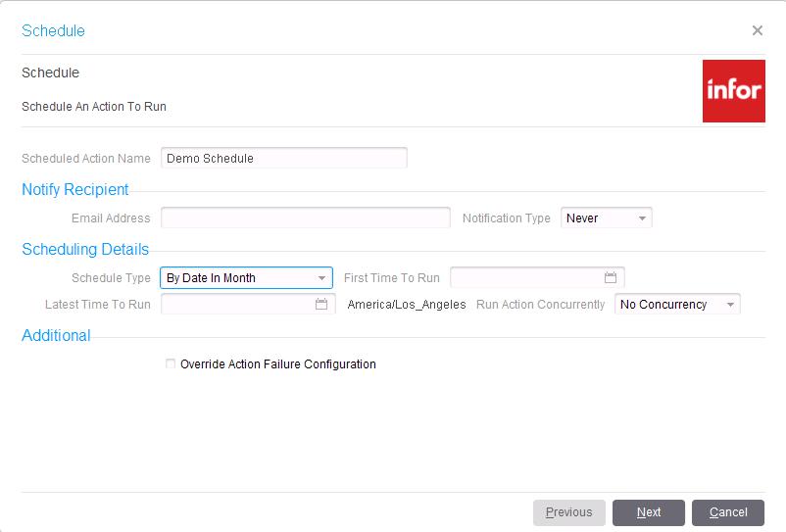The height and width of the screenshot is (532, 786).
Task: Select the Notify Recipient section heading
Action: (75, 189)
